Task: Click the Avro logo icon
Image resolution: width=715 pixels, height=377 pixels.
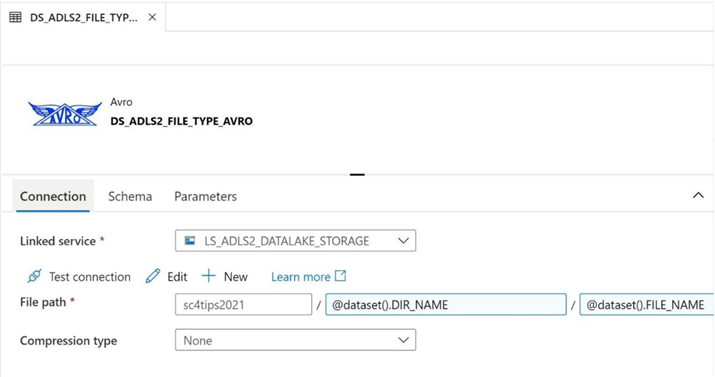Action: tap(65, 114)
